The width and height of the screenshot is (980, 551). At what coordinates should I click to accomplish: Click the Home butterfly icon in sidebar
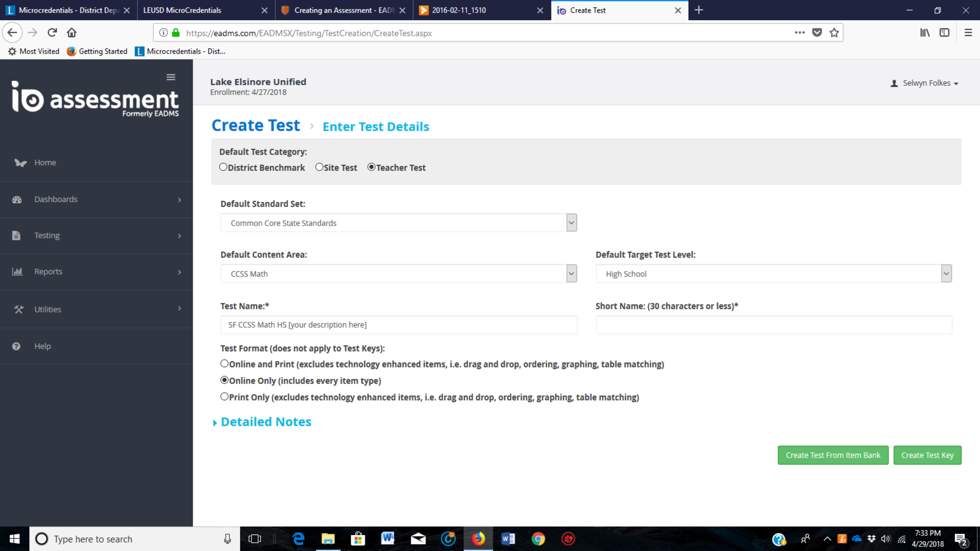(x=20, y=163)
